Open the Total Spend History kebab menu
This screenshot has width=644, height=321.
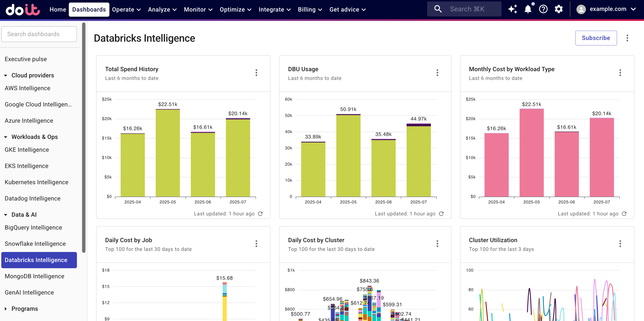pyautogui.click(x=256, y=73)
